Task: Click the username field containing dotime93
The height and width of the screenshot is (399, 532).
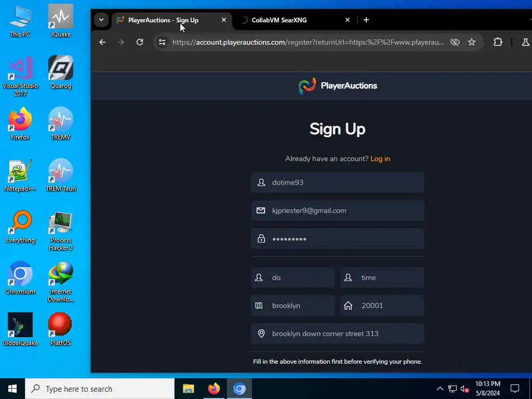Action: tap(338, 182)
